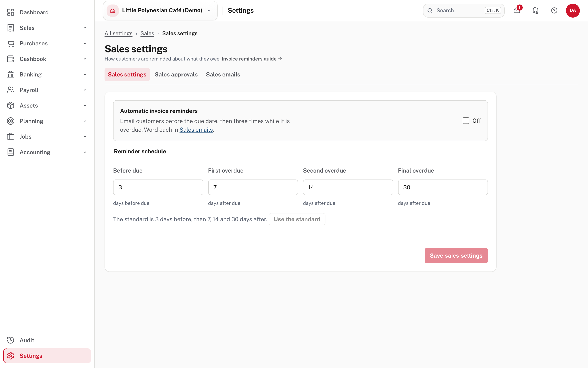Click the Cashbook wallet icon

pyautogui.click(x=10, y=59)
